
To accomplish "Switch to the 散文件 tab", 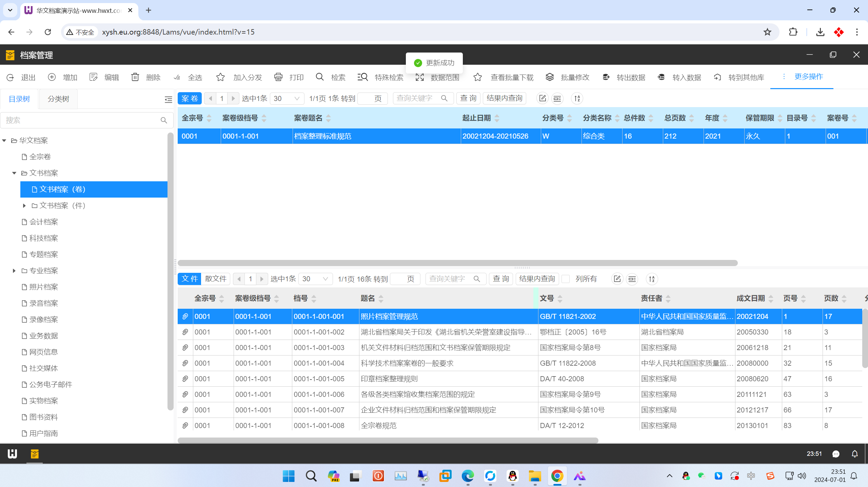I will (x=216, y=279).
